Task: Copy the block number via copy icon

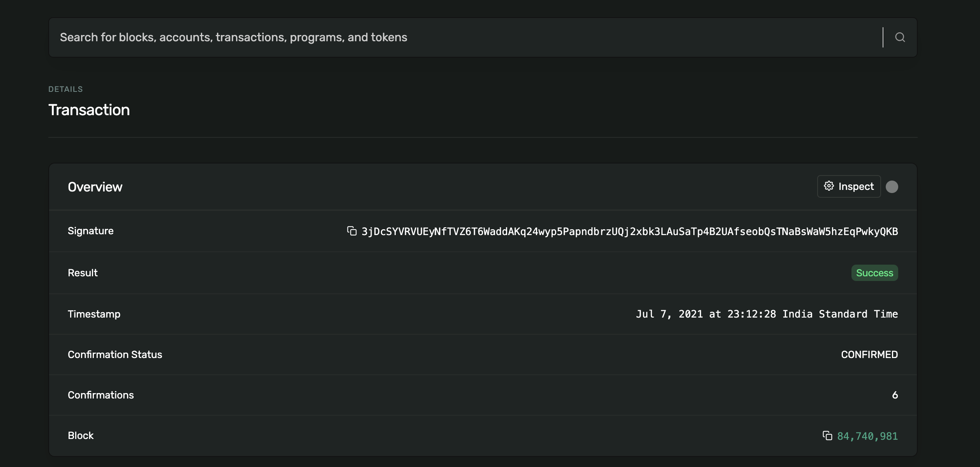Action: tap(827, 435)
